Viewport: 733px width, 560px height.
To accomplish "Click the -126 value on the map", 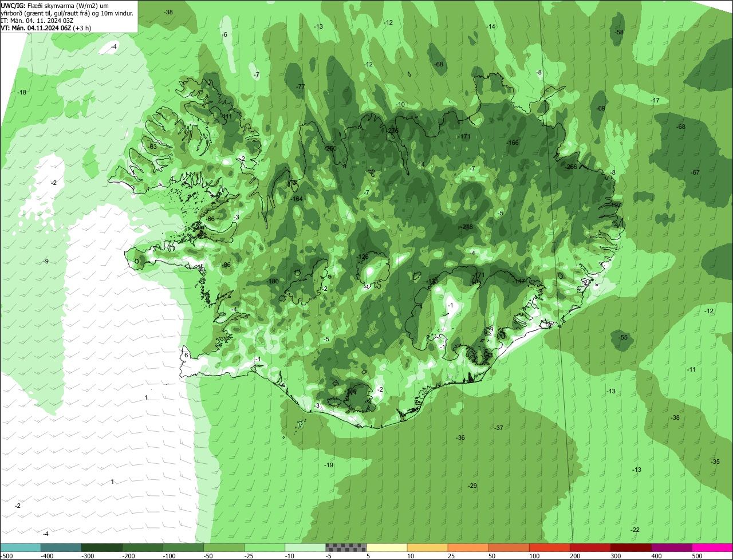I will (362, 257).
